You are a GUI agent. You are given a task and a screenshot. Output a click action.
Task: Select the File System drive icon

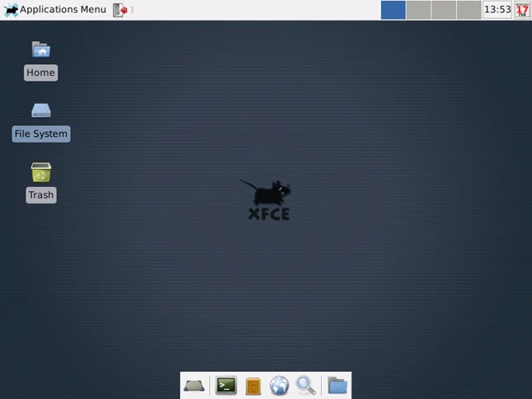[x=41, y=110]
